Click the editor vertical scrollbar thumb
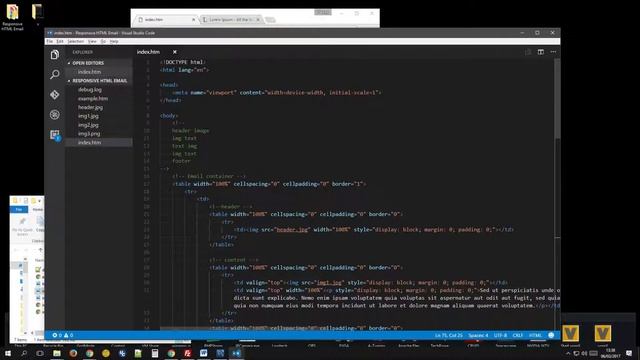This screenshot has width=640, height=360. 558,98
